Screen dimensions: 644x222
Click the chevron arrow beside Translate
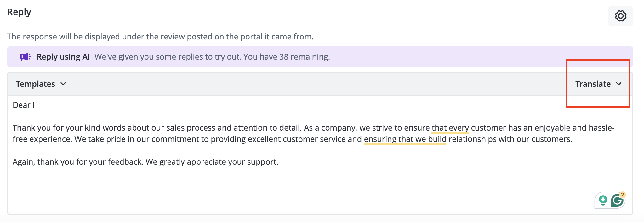click(x=618, y=84)
